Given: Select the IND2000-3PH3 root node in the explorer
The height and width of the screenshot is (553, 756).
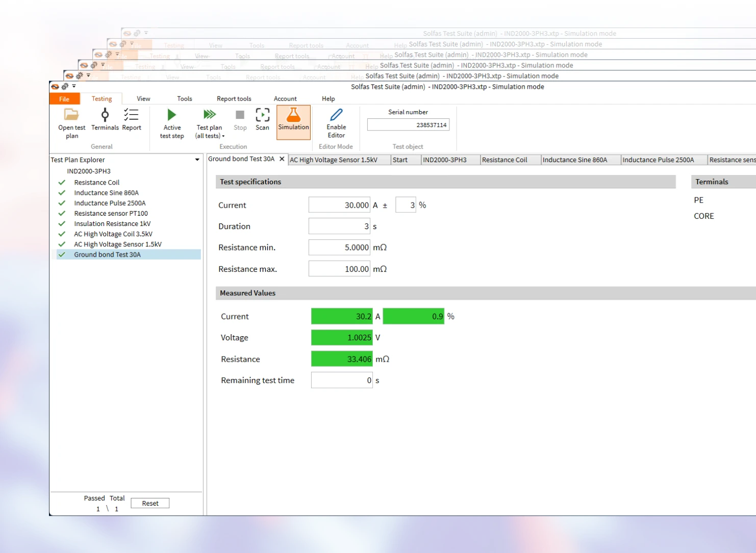Looking at the screenshot, I should [89, 171].
